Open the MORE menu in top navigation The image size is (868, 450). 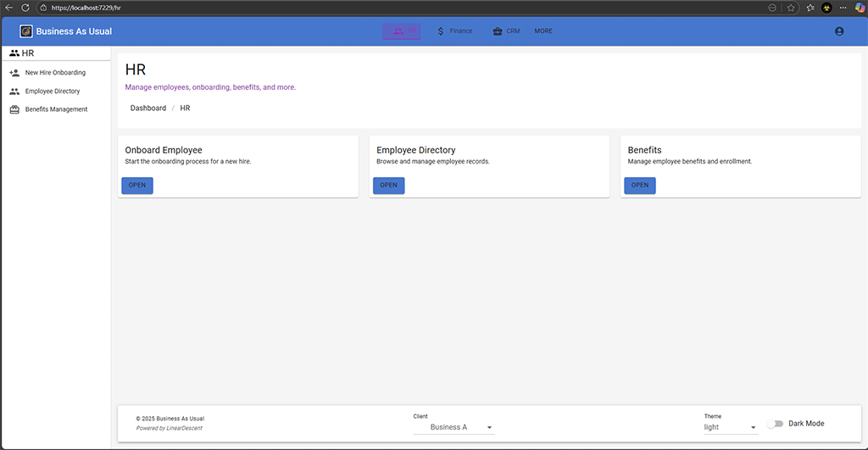(543, 31)
